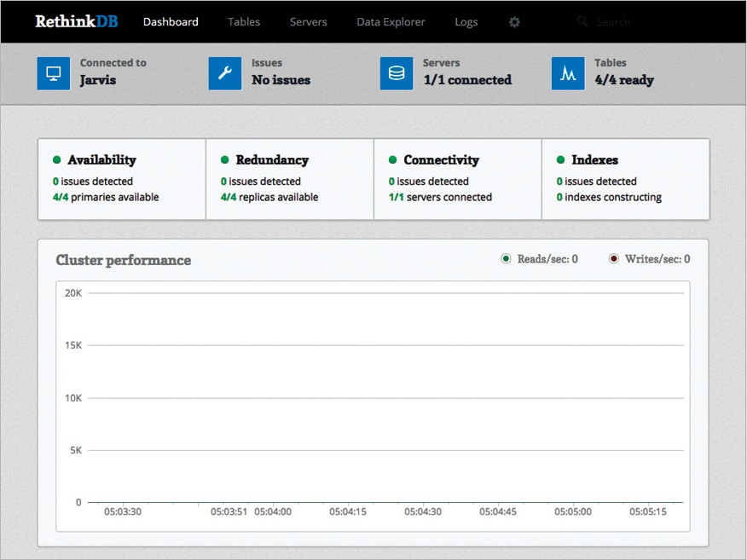Click the green Redundancy status dot
The image size is (747, 560).
(x=225, y=160)
